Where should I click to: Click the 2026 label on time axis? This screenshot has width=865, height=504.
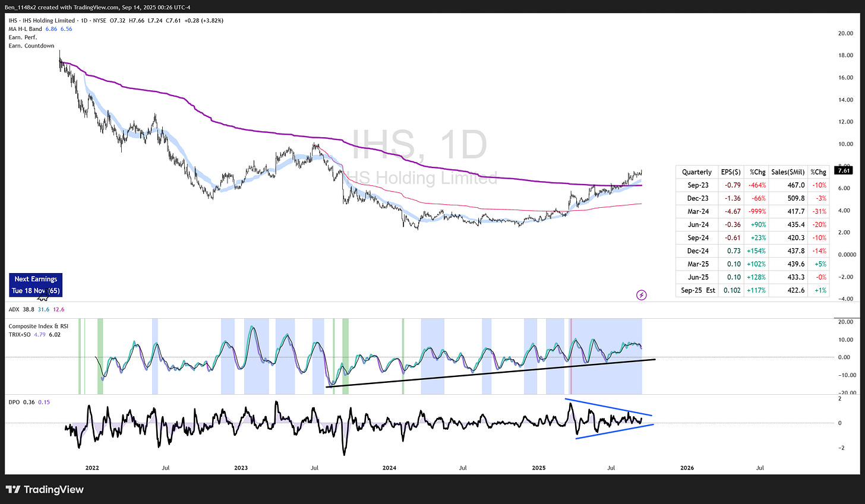[687, 468]
